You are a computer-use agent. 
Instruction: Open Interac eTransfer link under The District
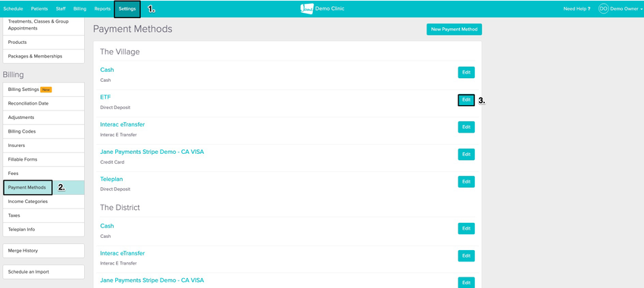123,253
